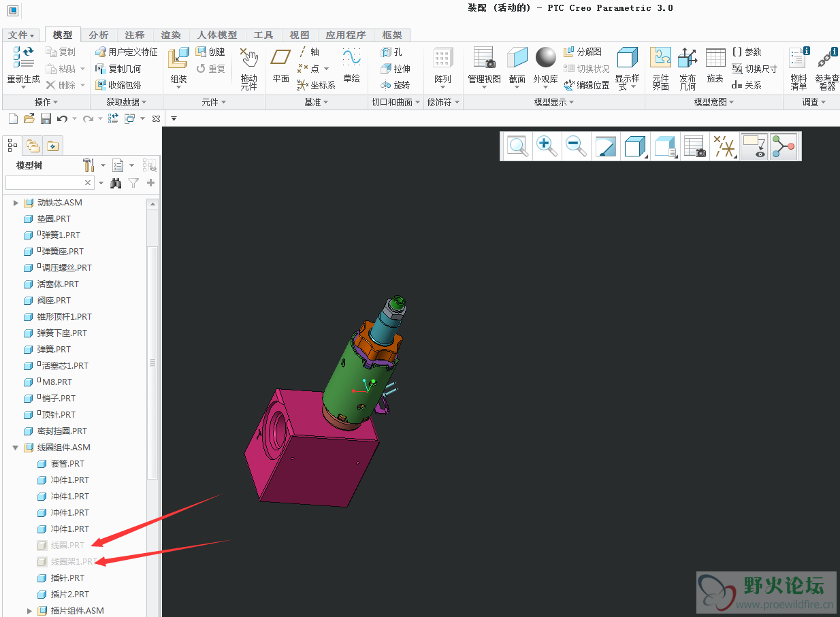The image size is (840, 617).
Task: Toggle the tree filter funnel icon
Action: pyautogui.click(x=133, y=183)
